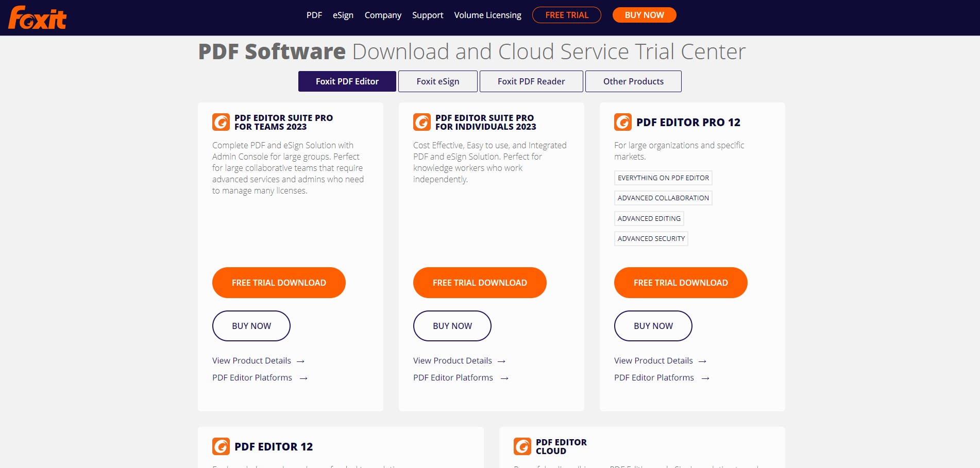The height and width of the screenshot is (468, 980).
Task: Switch to the Foxit eSign tab
Action: (438, 81)
